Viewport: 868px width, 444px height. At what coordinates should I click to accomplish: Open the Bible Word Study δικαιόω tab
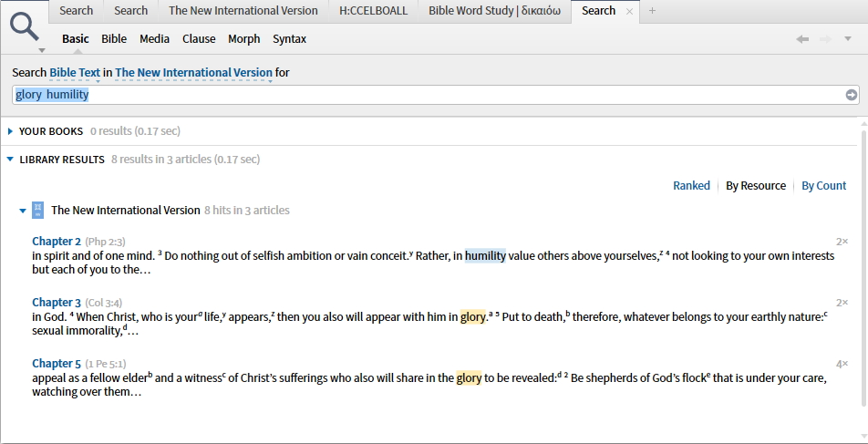point(494,11)
